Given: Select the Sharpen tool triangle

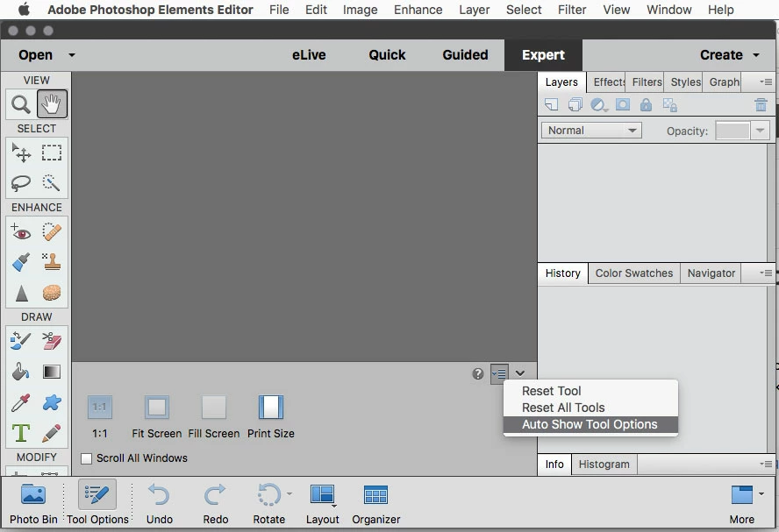Looking at the screenshot, I should click(x=21, y=293).
